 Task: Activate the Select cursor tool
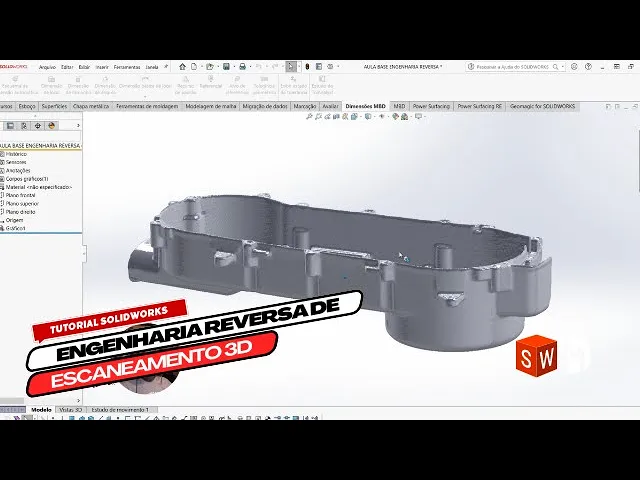(x=291, y=67)
